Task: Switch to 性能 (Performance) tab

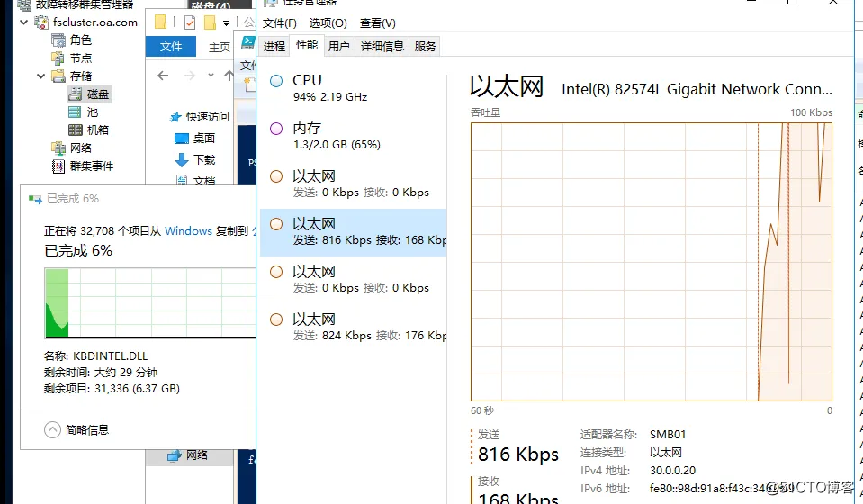Action: pyautogui.click(x=307, y=45)
